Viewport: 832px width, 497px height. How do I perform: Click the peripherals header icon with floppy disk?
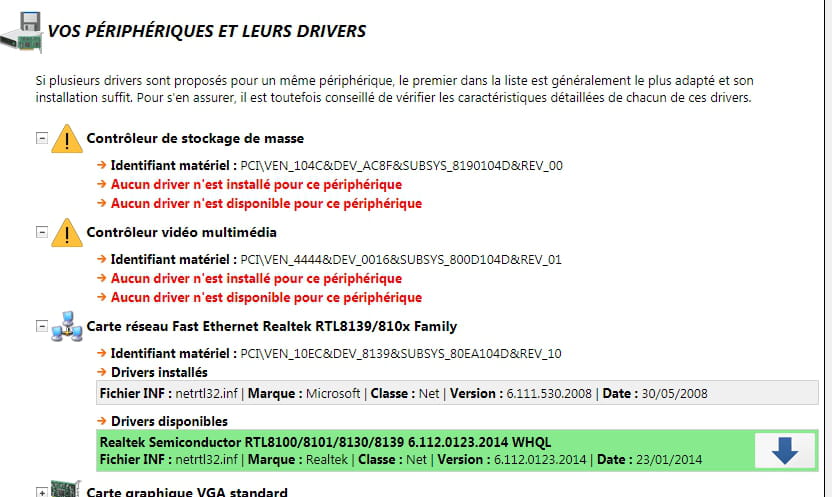click(22, 33)
